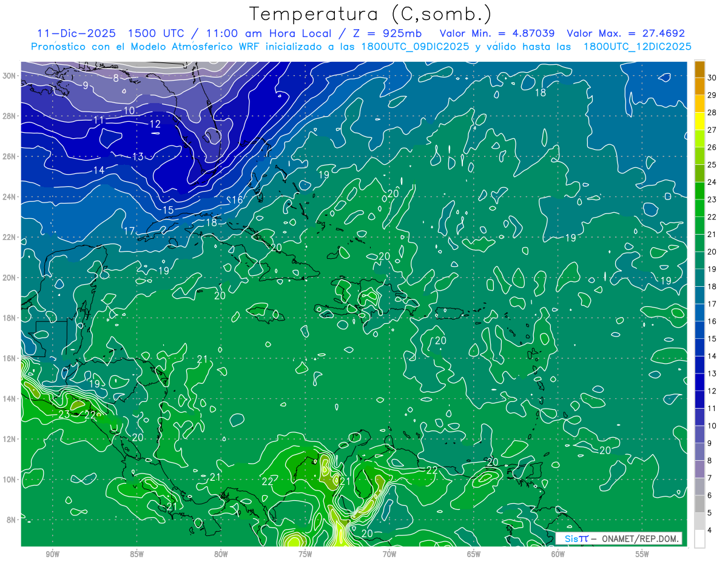Screen dimensions: 728x562
Task: Click the "11:00 am Hora Local" text
Action: [268, 33]
